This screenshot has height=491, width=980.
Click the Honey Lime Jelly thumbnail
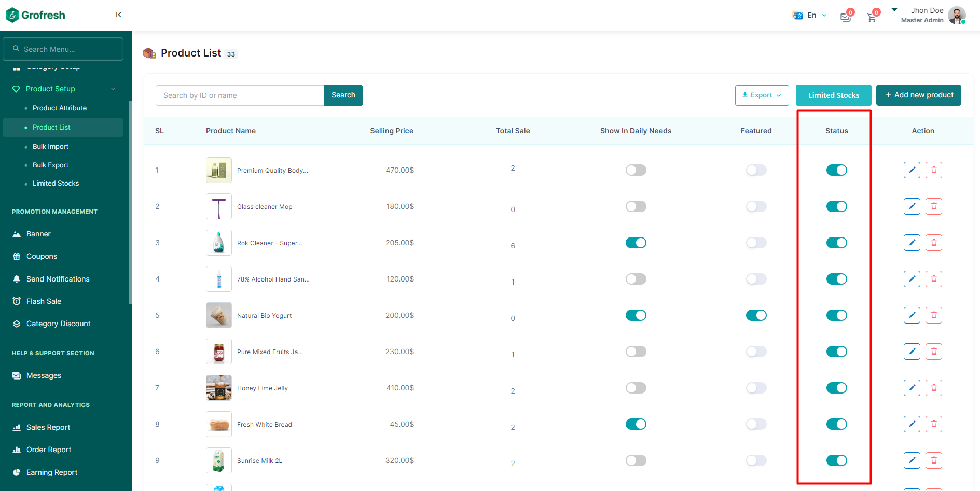219,388
